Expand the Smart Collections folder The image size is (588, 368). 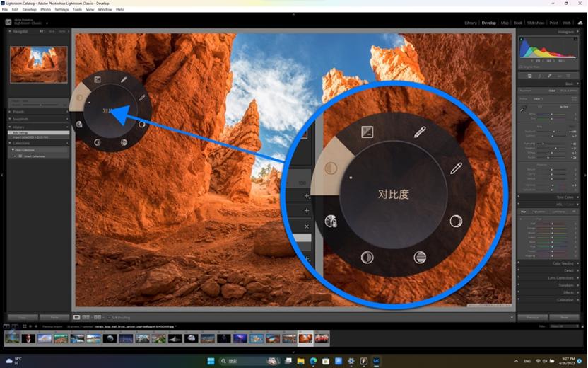click(16, 156)
